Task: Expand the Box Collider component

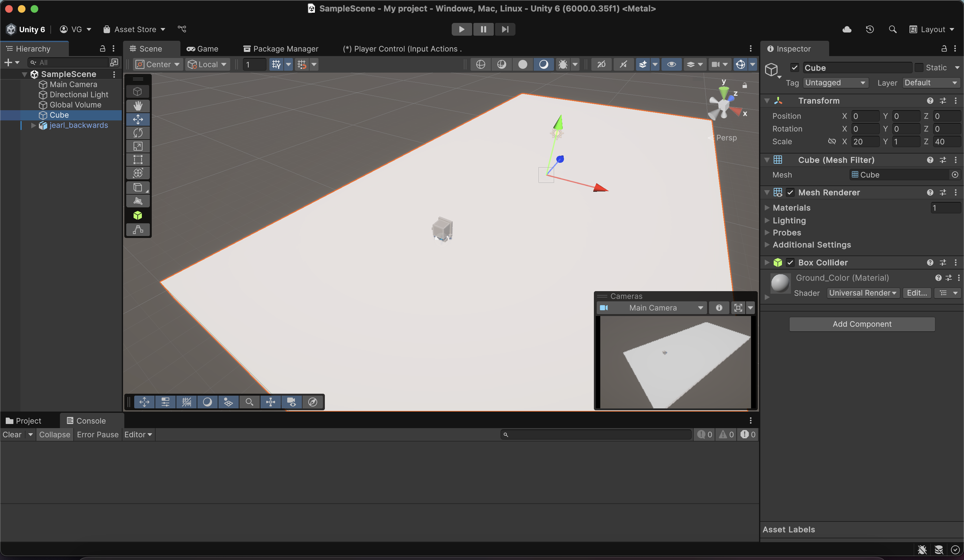Action: coord(767,262)
